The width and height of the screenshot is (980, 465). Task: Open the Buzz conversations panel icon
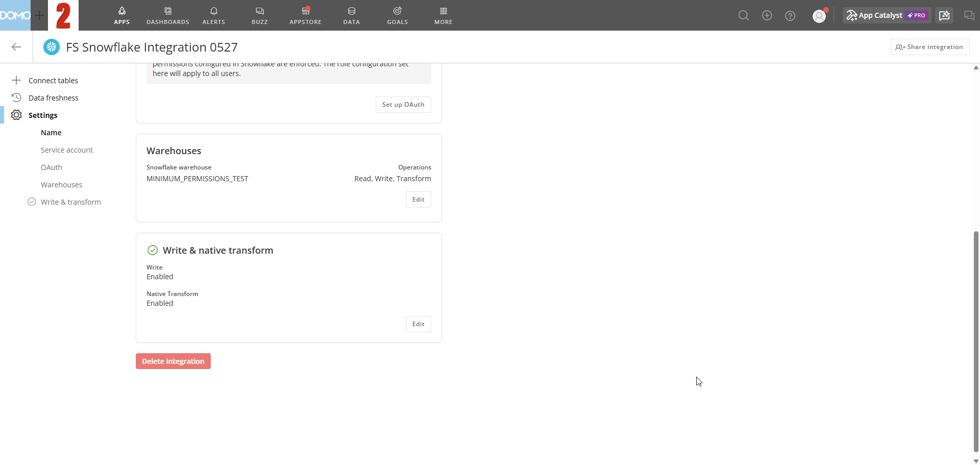(x=969, y=15)
